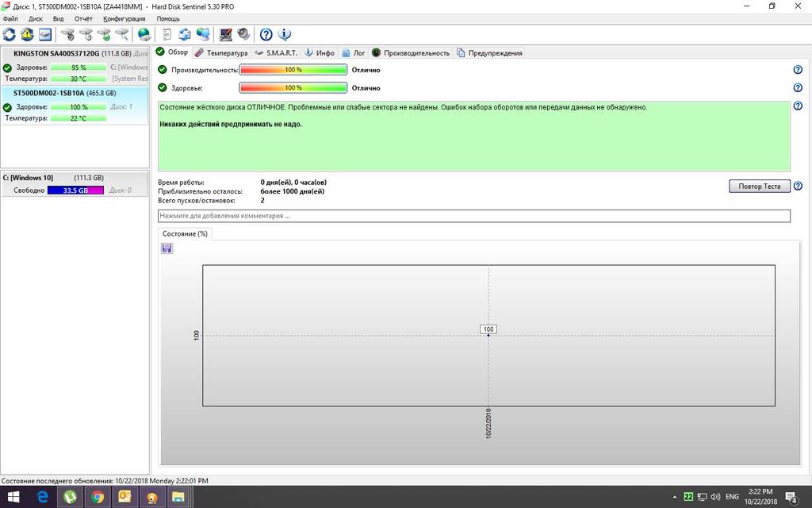
Task: Switch to the Лог tab
Action: (x=354, y=53)
